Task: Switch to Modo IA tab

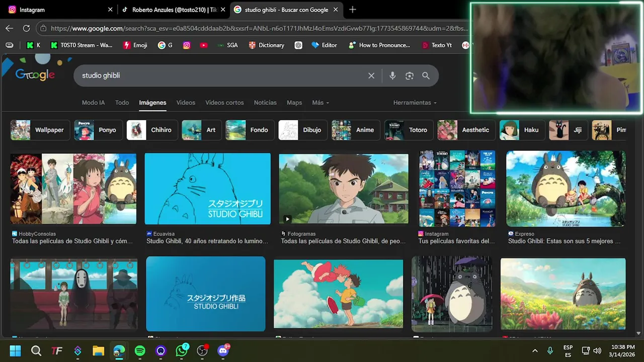Action: (x=93, y=103)
